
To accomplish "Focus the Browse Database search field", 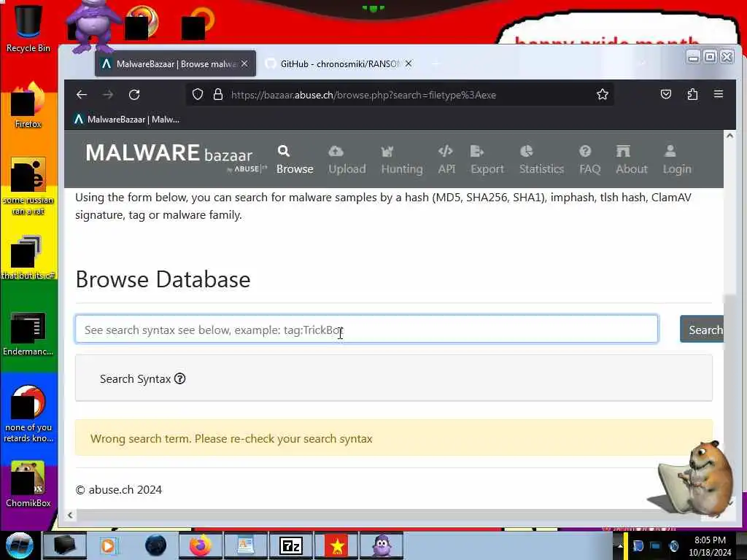I will [x=366, y=329].
